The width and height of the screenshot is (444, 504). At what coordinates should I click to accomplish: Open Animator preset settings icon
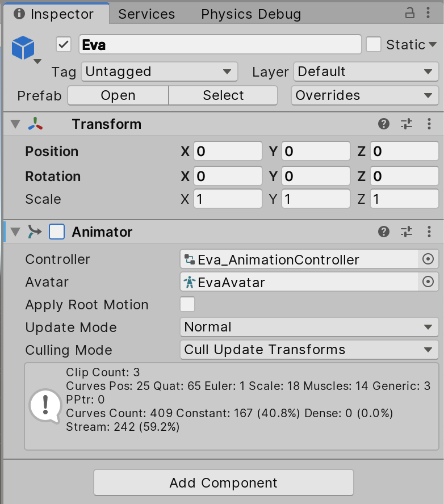coord(407,232)
